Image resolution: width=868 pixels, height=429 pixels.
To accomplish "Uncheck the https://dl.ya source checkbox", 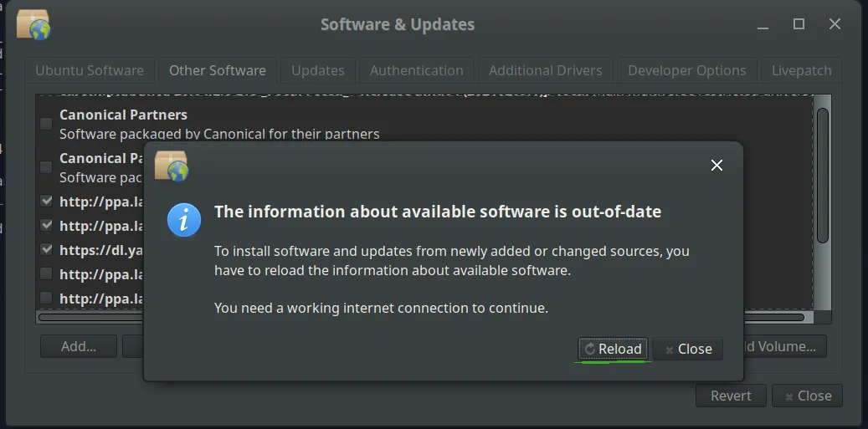I will 46,249.
